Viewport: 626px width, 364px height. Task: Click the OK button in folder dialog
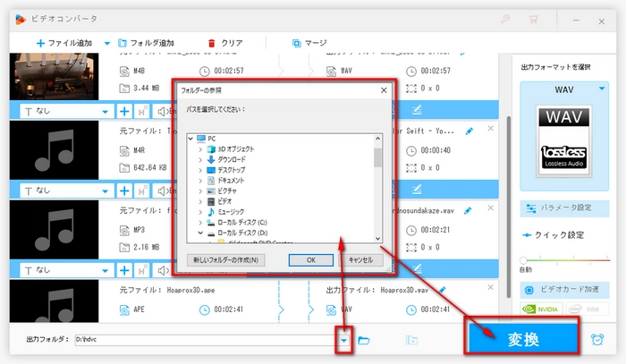pos(310,260)
